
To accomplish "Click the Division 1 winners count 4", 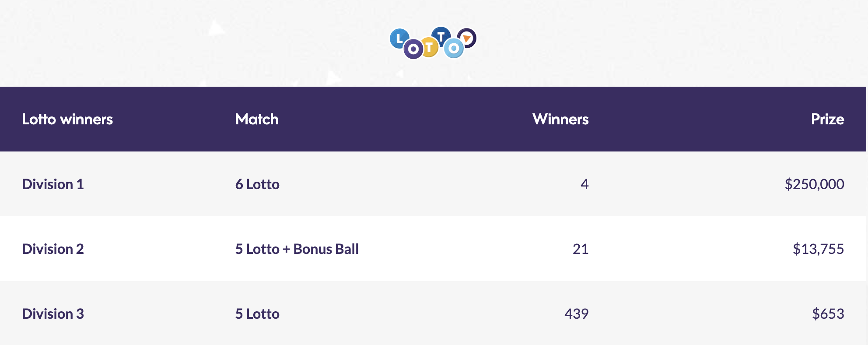I will 584,184.
